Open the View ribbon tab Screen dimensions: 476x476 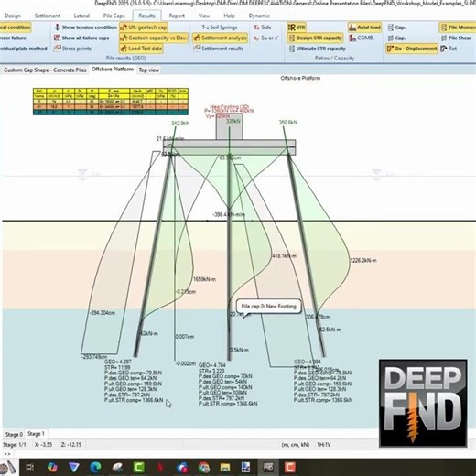[x=204, y=16]
